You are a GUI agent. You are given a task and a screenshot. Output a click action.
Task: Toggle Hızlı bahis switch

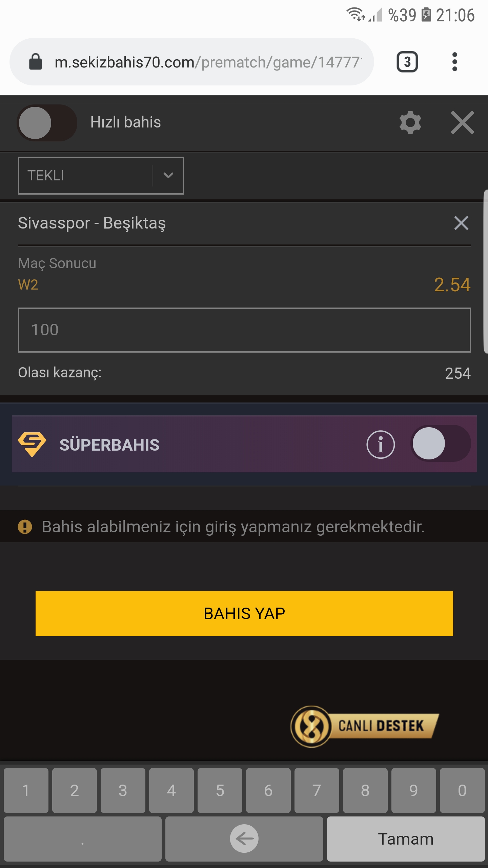[47, 123]
